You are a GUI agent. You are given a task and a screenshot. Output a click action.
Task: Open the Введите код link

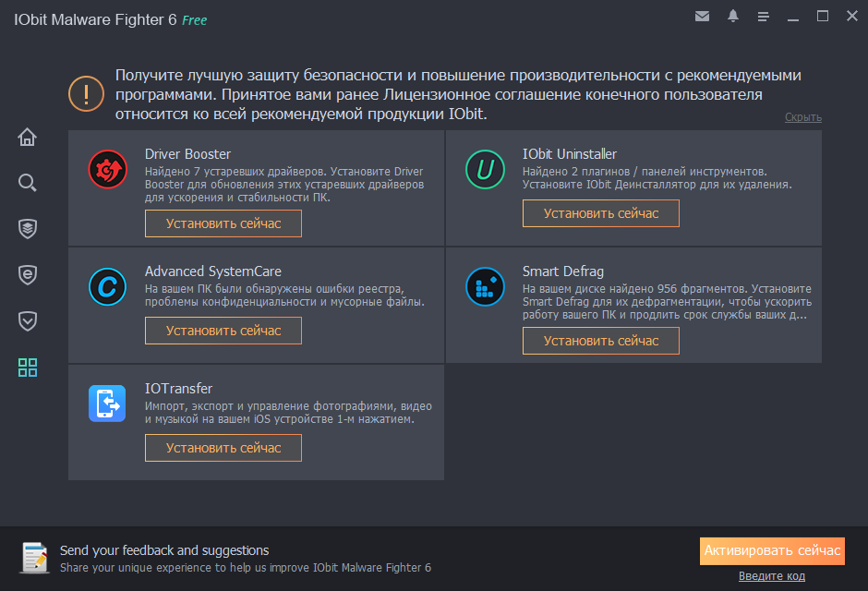coord(772,576)
